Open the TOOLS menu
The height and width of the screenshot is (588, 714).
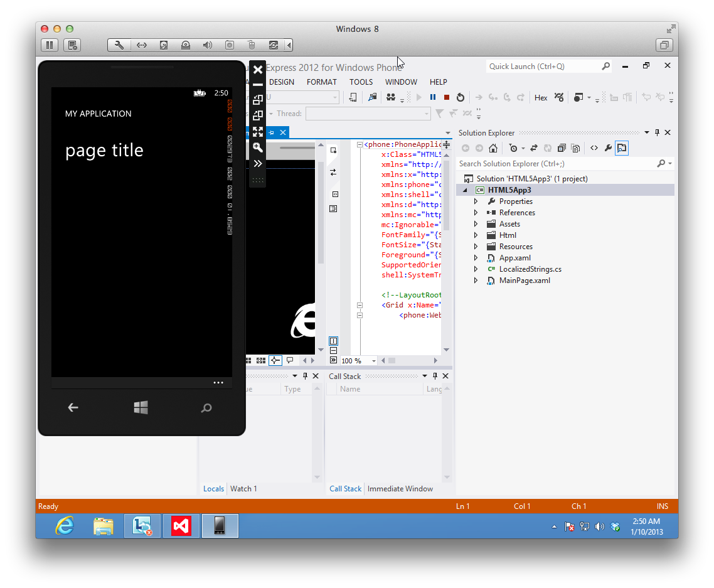(x=361, y=82)
